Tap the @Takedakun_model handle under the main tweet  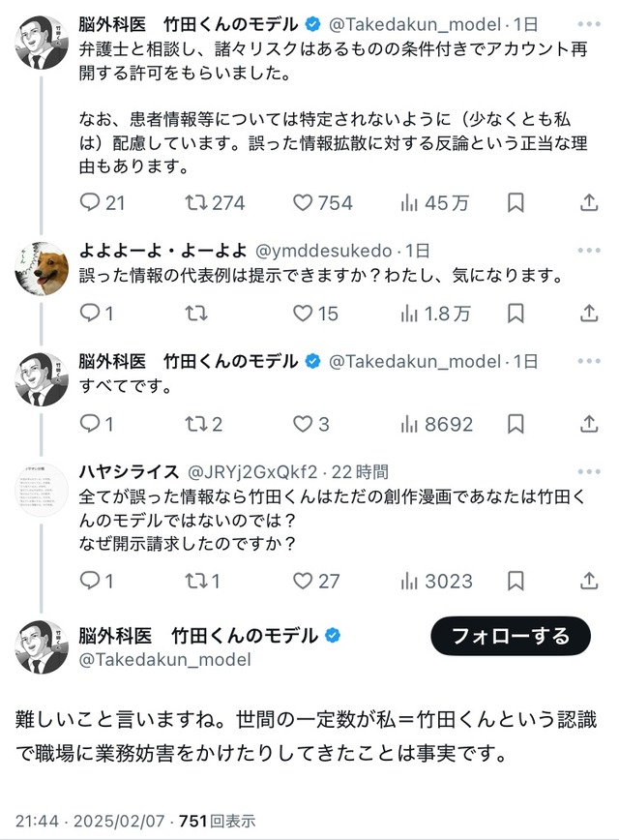(x=164, y=659)
